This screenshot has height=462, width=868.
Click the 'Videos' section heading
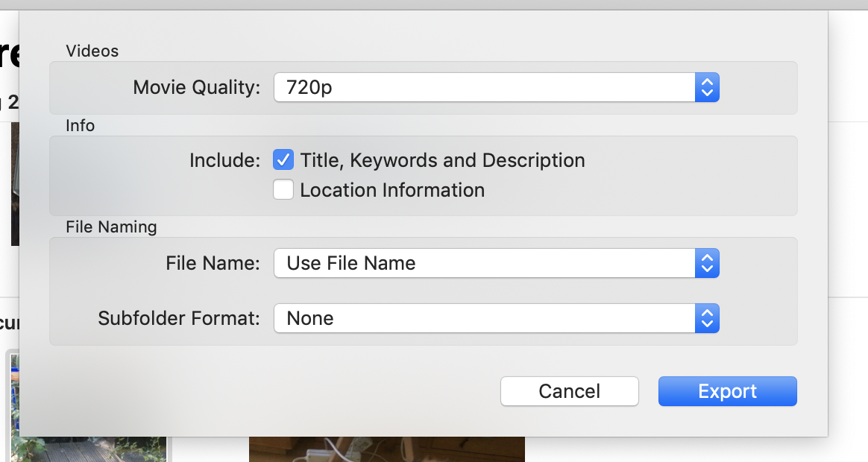(92, 51)
